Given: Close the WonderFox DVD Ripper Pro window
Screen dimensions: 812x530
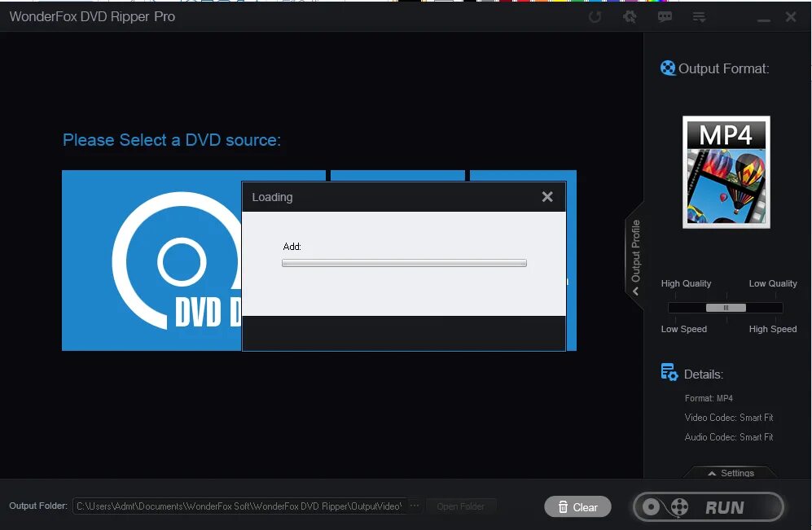Looking at the screenshot, I should tap(791, 16).
